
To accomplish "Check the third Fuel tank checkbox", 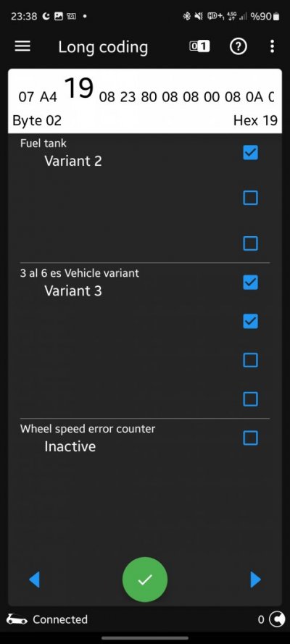I will [x=251, y=243].
